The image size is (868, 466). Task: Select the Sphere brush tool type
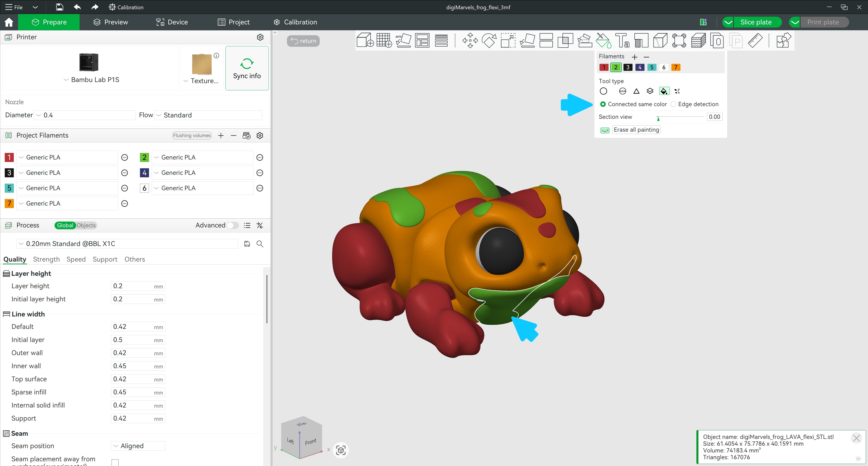point(623,91)
